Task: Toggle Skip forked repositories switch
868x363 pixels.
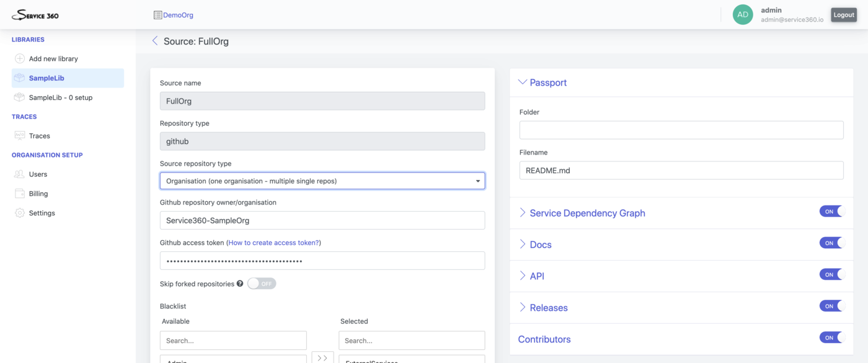Action: 262,284
